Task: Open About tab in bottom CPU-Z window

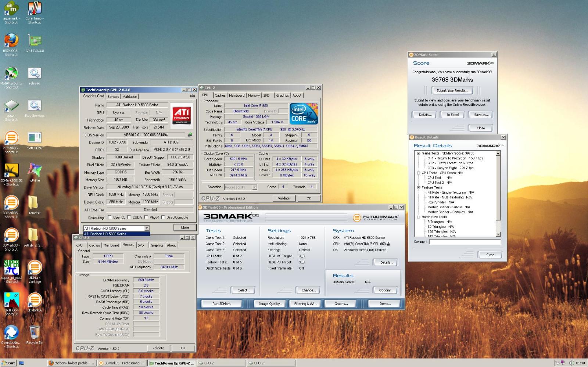Action: [x=172, y=245]
